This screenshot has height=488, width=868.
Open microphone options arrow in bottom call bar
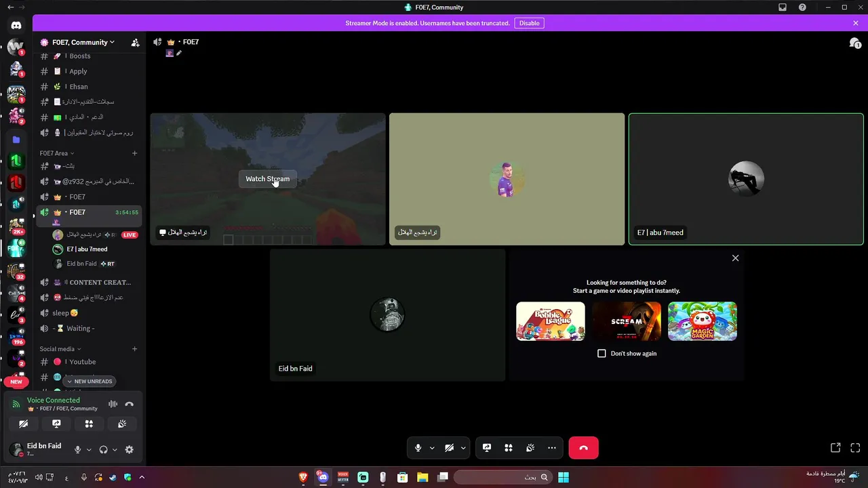432,448
